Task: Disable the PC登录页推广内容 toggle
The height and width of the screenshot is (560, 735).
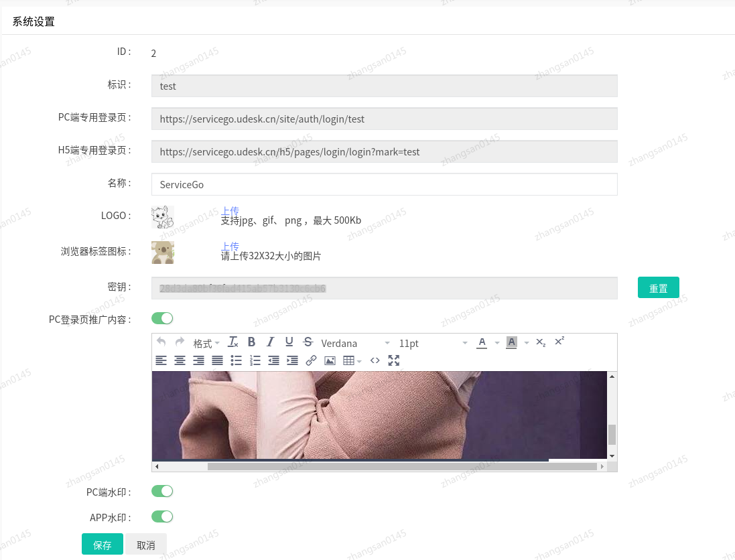Action: [x=161, y=318]
